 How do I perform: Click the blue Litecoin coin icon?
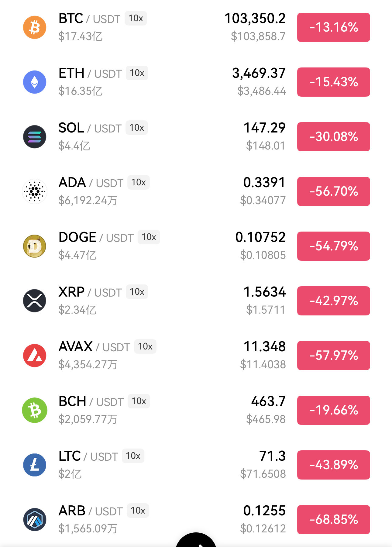pyautogui.click(x=35, y=465)
